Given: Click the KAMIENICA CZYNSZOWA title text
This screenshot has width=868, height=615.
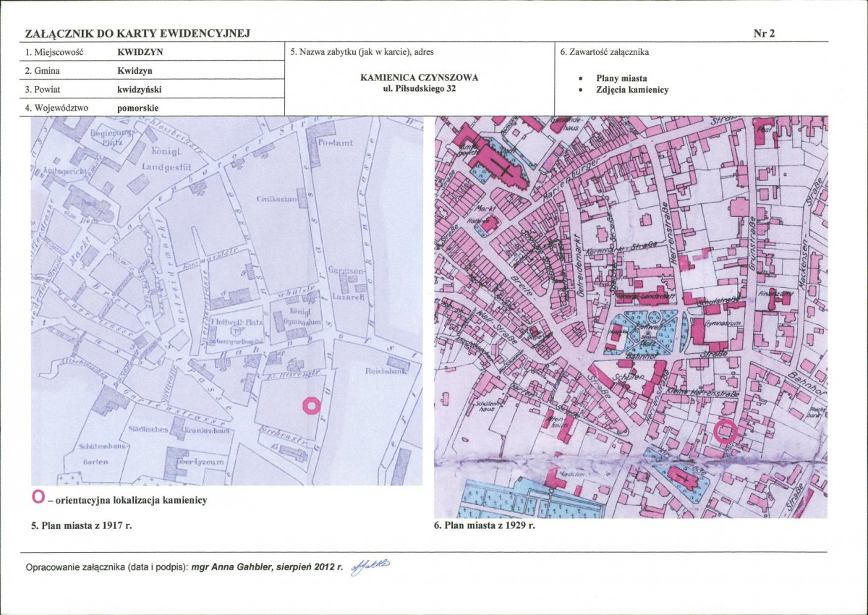Looking at the screenshot, I should click(419, 77).
